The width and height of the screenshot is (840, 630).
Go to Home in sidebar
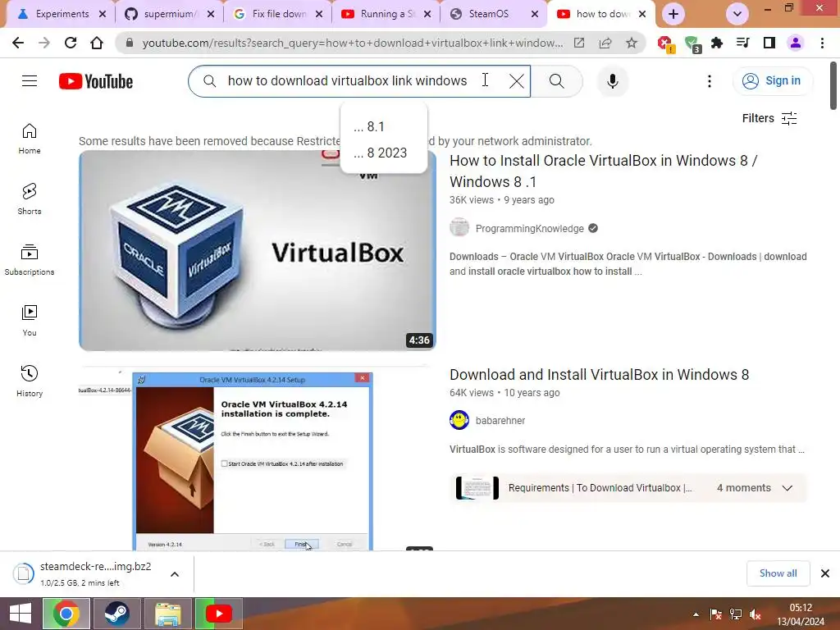(30, 139)
